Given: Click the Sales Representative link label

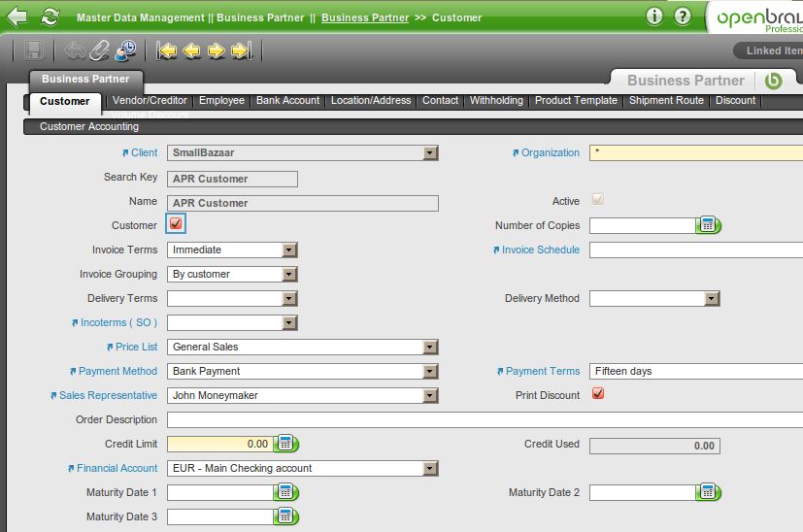Looking at the screenshot, I should click(108, 395).
